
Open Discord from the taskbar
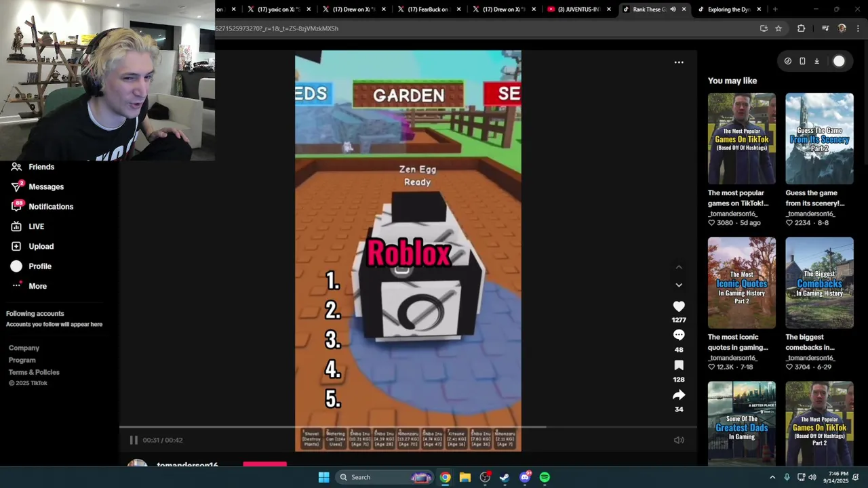(x=525, y=477)
